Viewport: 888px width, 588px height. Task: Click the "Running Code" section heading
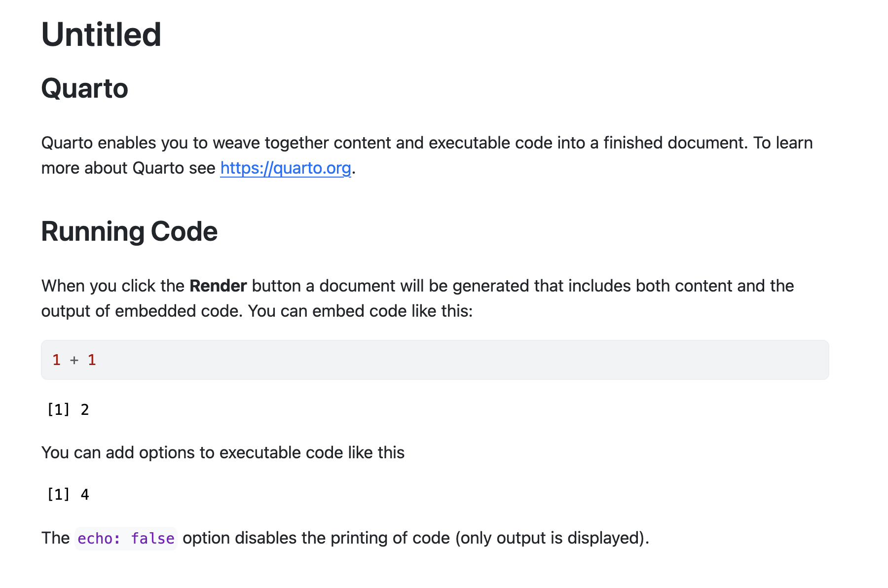[x=129, y=231]
